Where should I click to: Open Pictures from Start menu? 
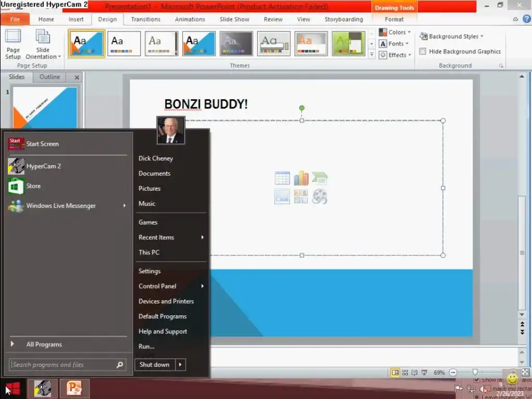click(149, 189)
